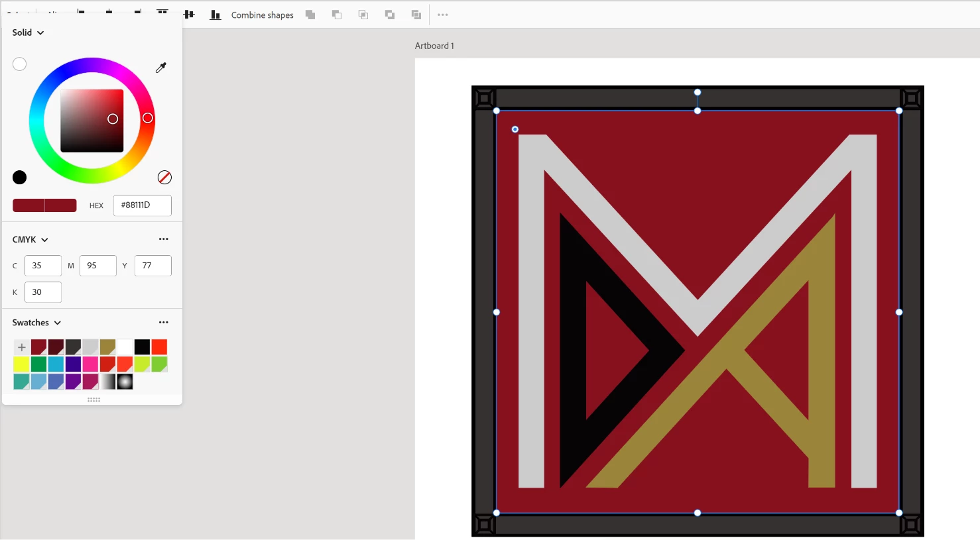This screenshot has width=980, height=540.
Task: Select the teal swatch
Action: click(22, 382)
